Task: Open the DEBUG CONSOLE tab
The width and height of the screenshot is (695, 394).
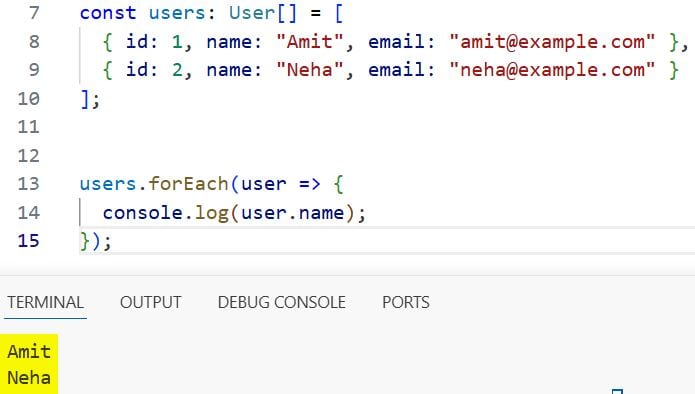Action: point(281,302)
